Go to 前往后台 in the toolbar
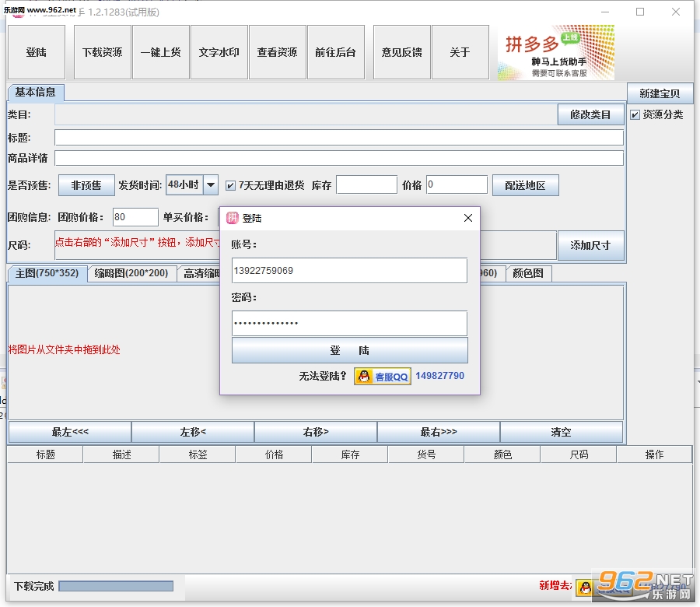This screenshot has width=700, height=607. click(x=336, y=52)
